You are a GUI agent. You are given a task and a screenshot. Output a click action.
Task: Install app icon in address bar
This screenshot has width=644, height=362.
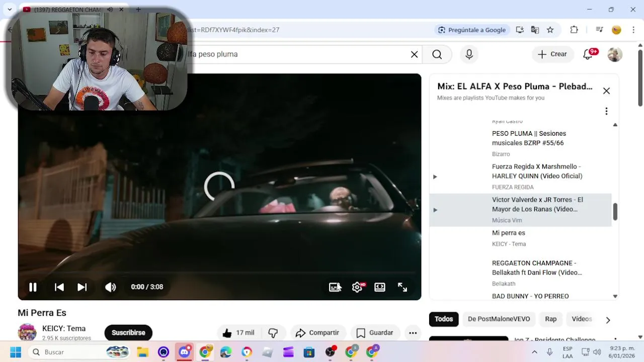[x=520, y=30]
